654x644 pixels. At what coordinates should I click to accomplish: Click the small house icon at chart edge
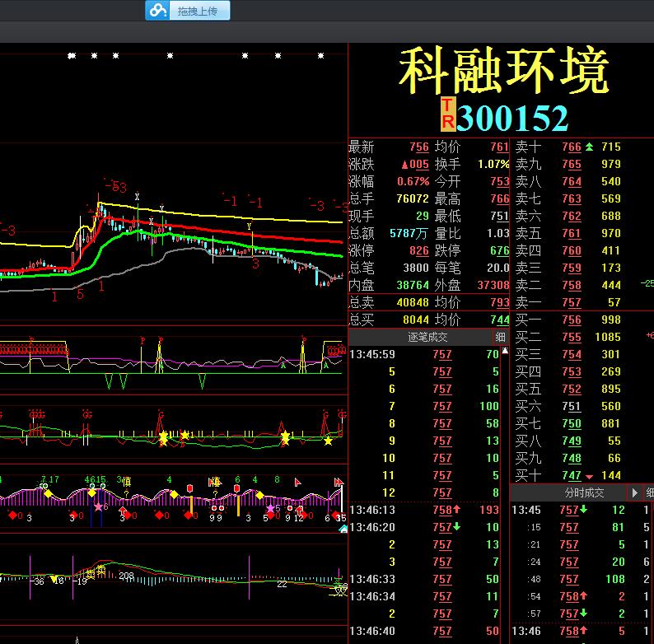pyautogui.click(x=343, y=529)
